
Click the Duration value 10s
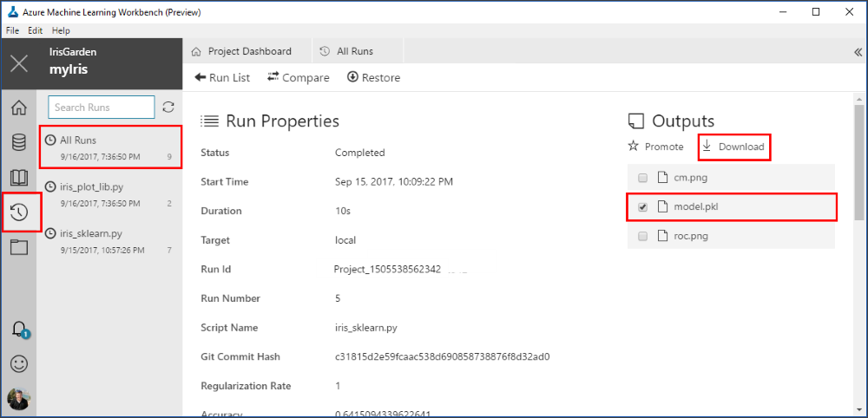[x=343, y=211]
